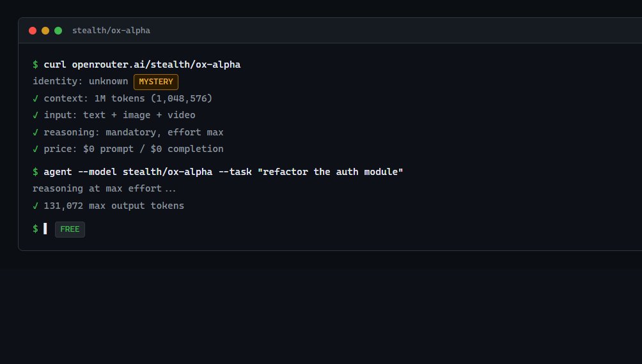Click the green checkmark beside "context"
This screenshot has height=364, width=642.
coord(36,98)
